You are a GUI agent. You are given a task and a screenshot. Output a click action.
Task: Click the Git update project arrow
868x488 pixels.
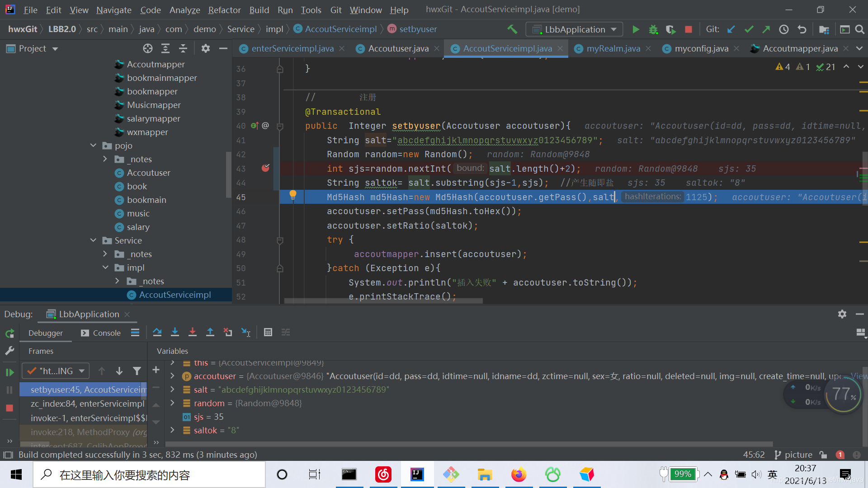click(x=731, y=29)
